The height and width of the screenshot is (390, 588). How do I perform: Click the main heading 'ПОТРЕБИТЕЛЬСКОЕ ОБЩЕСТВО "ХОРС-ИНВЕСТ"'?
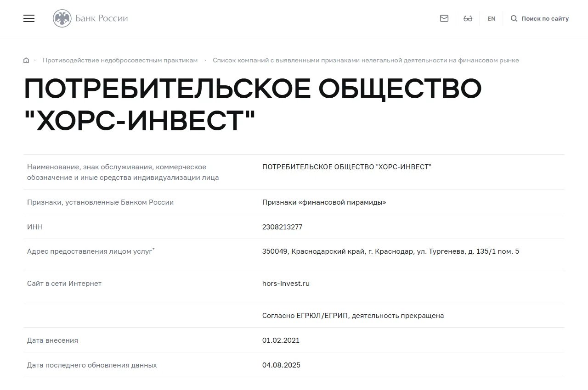click(253, 104)
